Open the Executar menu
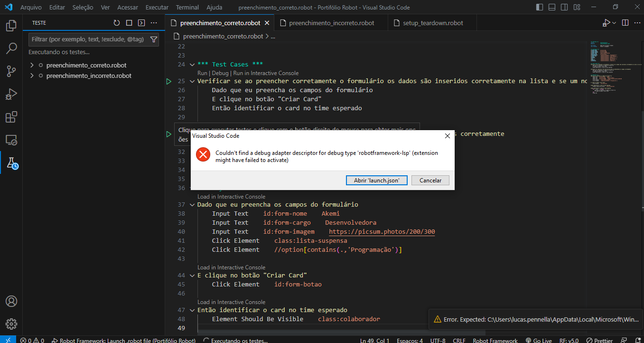644x343 pixels. click(x=157, y=8)
